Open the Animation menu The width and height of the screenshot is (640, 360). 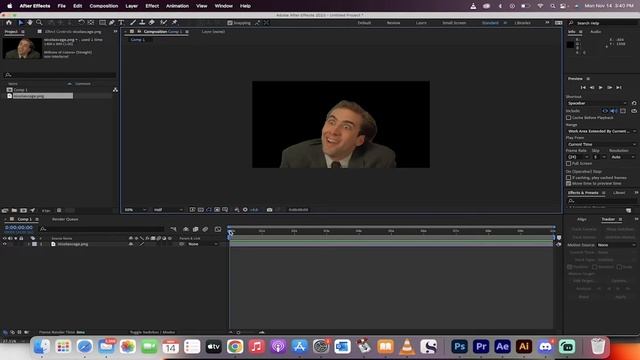tap(178, 6)
